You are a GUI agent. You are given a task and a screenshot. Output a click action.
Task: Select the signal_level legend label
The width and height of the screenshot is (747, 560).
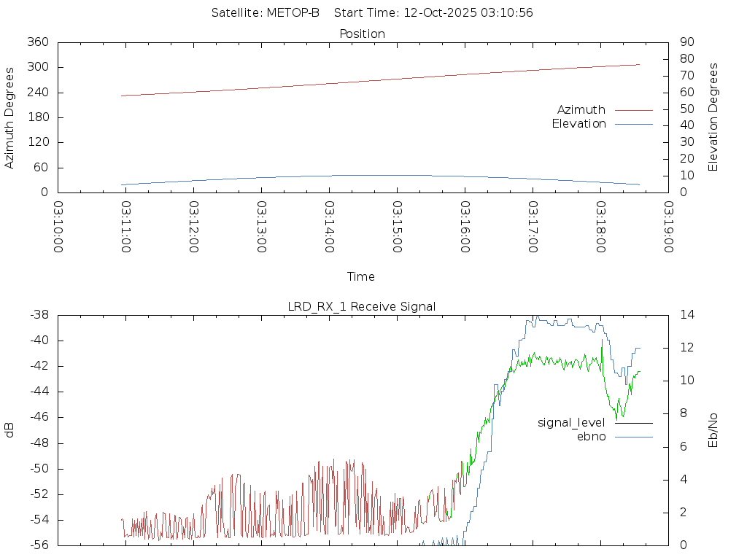click(571, 423)
